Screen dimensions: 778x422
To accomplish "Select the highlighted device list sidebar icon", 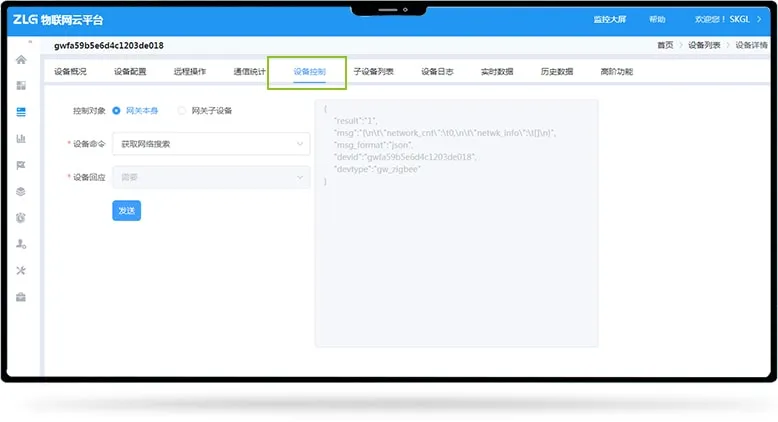I will (21, 111).
